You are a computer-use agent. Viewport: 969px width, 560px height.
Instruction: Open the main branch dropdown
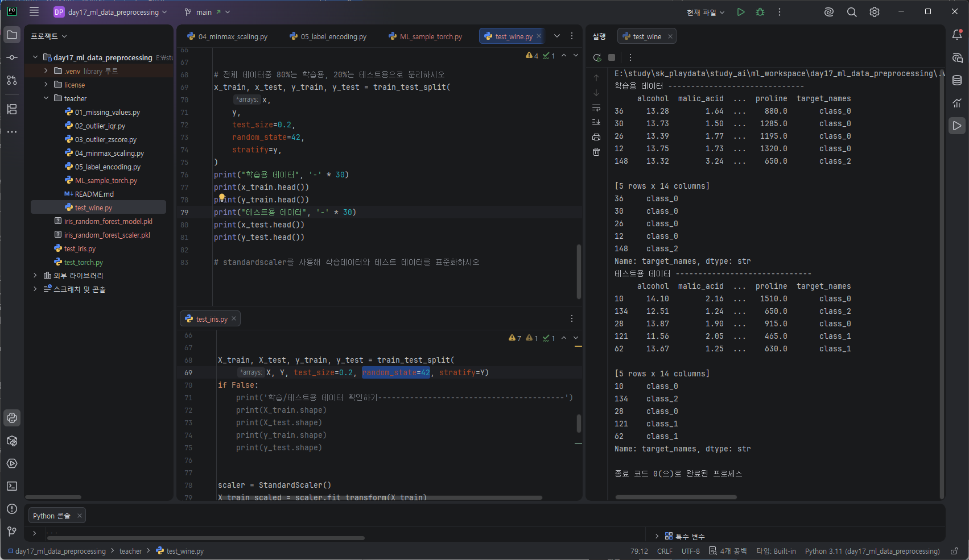tap(208, 12)
